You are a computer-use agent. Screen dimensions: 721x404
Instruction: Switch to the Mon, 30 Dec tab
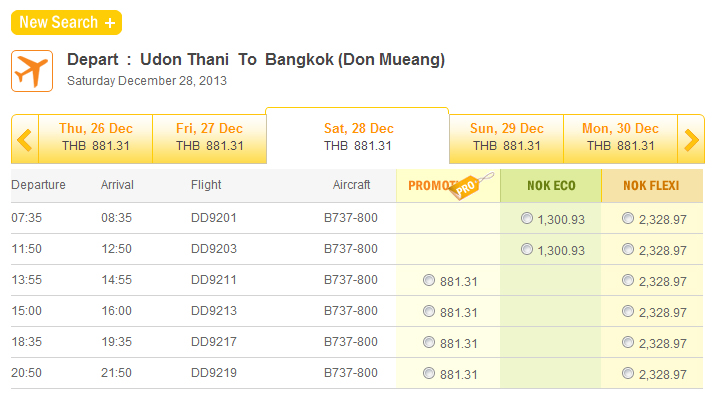(620, 137)
